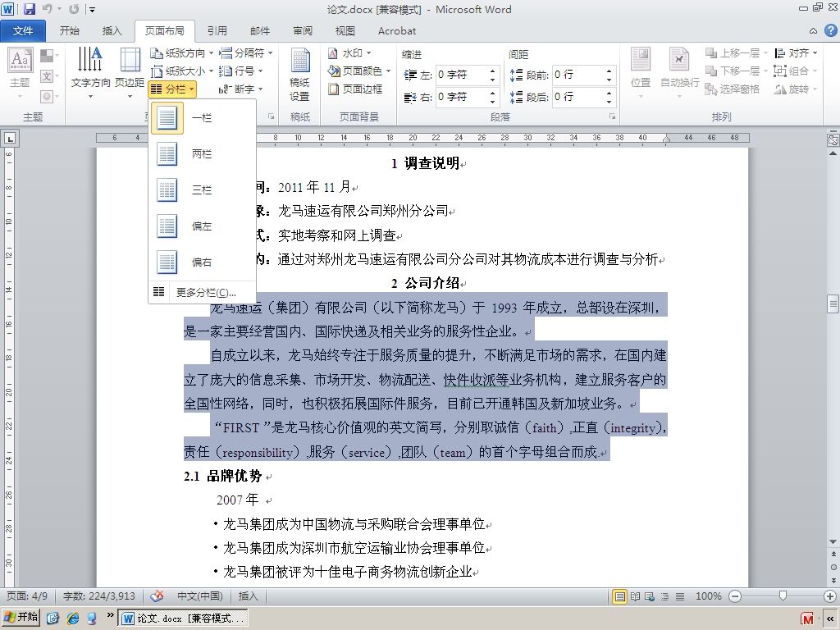Image resolution: width=840 pixels, height=630 pixels.
Task: Open Rotate (旋转) dropdown
Action: (x=796, y=89)
